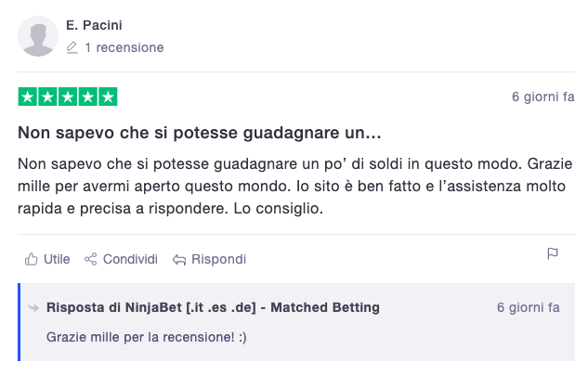Click the reply arrow beside Risposta di NinjaBet
588x375 pixels.
[x=33, y=308]
